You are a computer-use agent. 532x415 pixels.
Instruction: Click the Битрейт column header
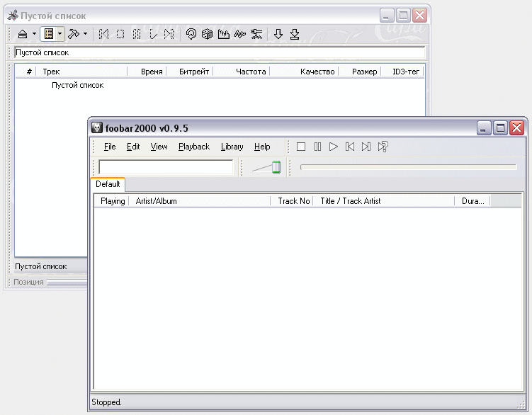click(190, 72)
